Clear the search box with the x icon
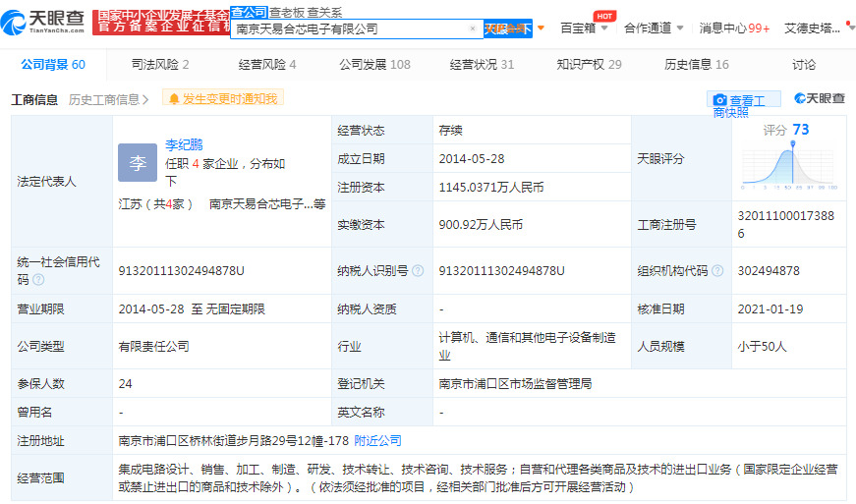Screen dimensions: 856x504 coord(472,28)
